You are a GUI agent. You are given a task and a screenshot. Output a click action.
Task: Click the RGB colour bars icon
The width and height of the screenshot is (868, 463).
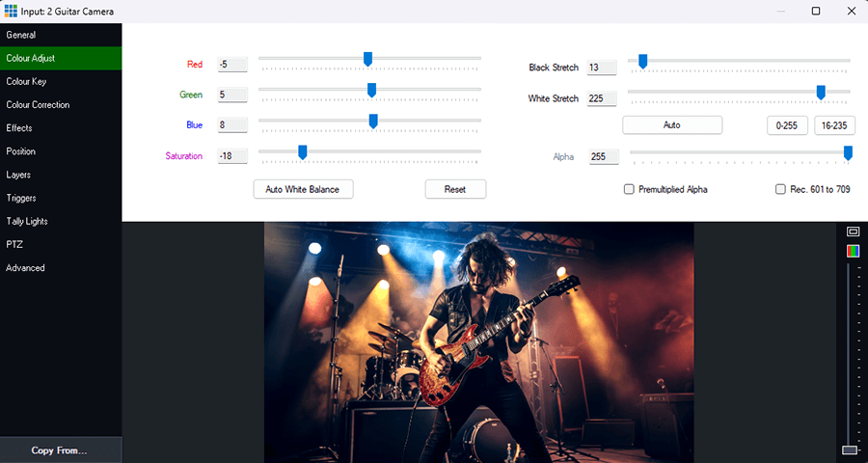853,251
